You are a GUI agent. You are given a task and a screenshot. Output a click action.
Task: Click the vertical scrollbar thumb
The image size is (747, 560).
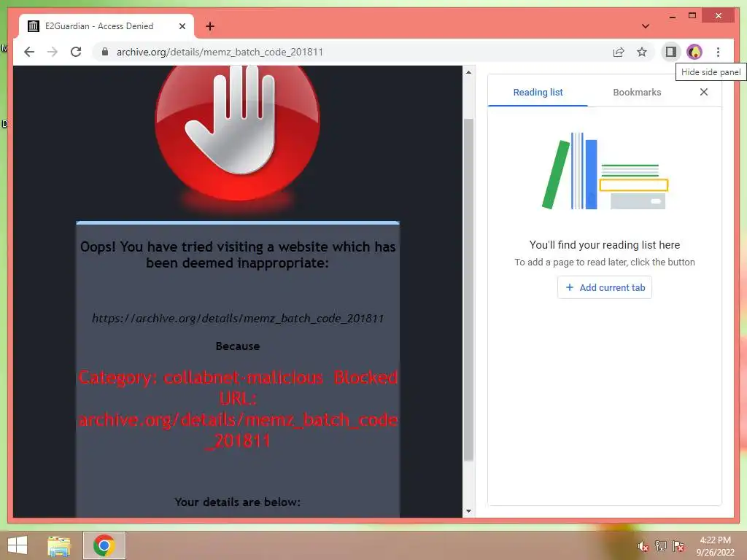tap(468, 289)
